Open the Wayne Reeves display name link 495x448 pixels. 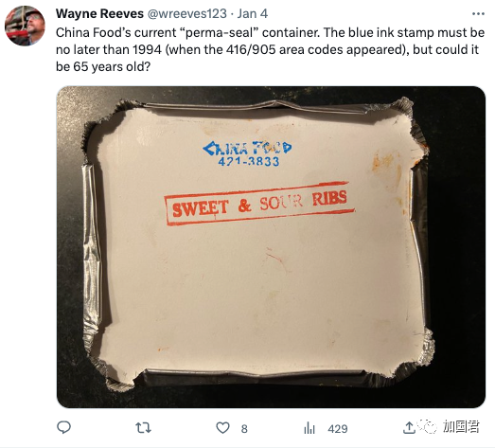click(x=99, y=13)
